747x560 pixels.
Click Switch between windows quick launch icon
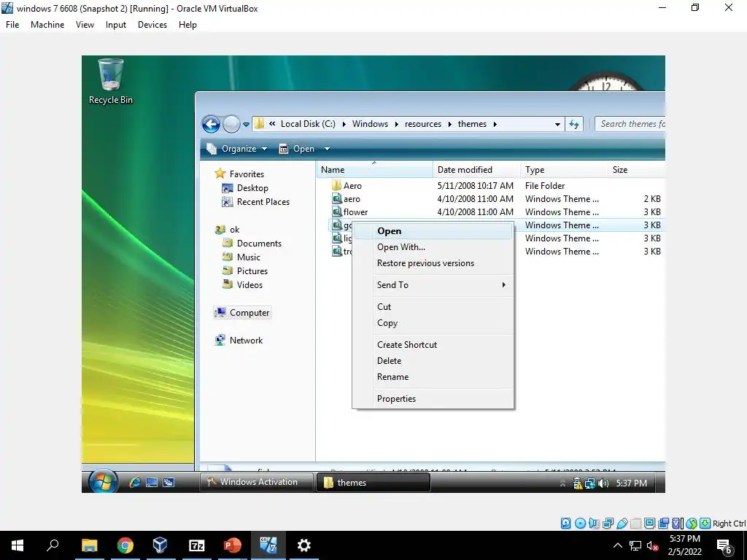pyautogui.click(x=169, y=483)
